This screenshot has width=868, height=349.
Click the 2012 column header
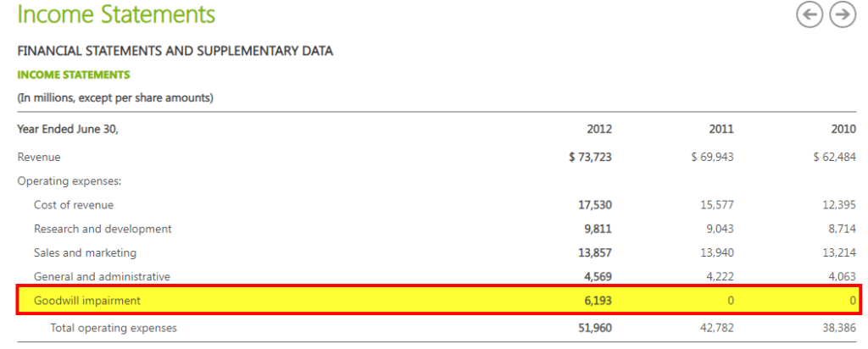point(599,129)
